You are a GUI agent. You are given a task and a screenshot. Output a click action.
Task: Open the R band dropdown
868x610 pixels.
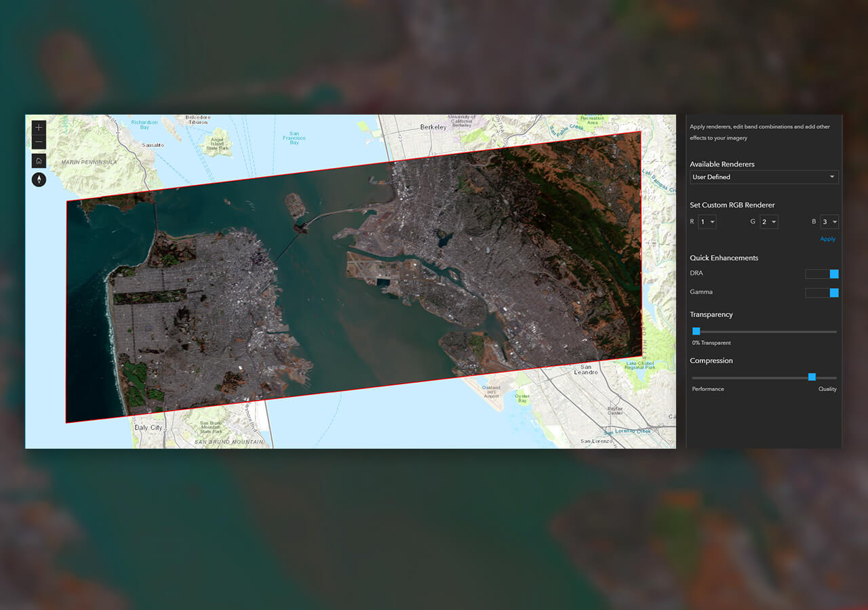pyautogui.click(x=707, y=222)
